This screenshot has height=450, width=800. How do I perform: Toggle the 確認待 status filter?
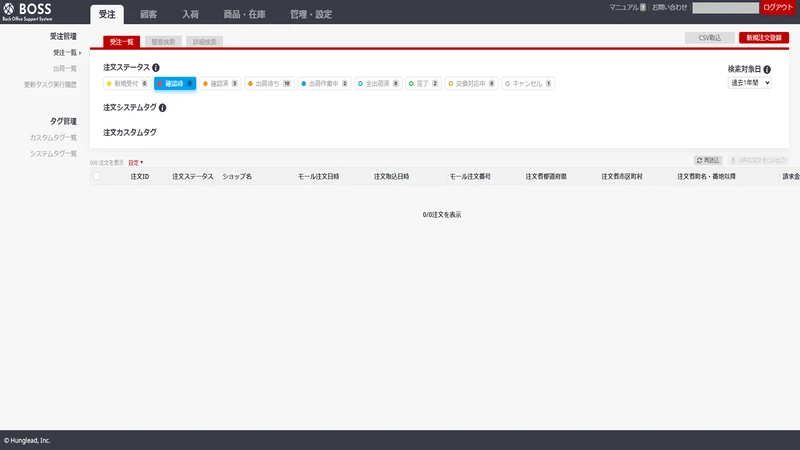pos(175,84)
